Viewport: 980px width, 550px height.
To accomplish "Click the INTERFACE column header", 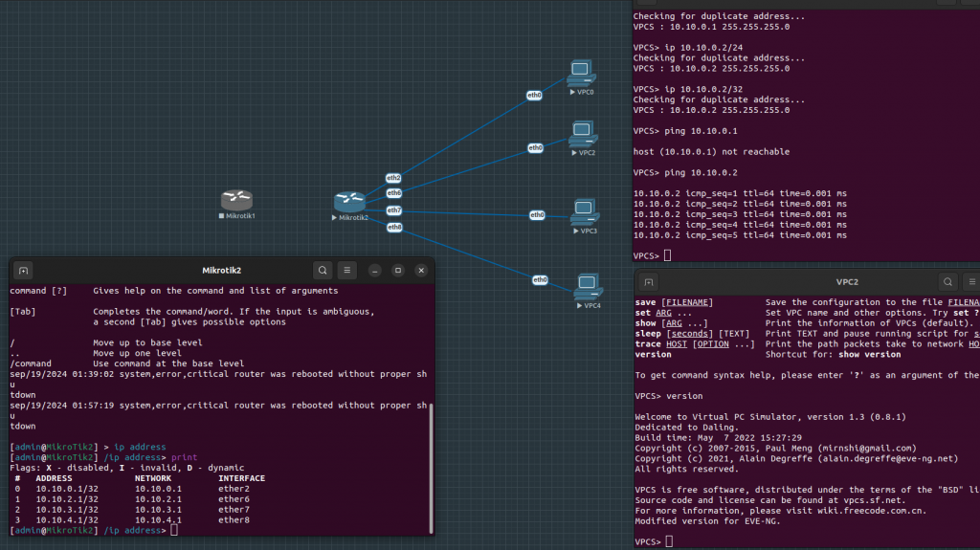I will 242,479.
